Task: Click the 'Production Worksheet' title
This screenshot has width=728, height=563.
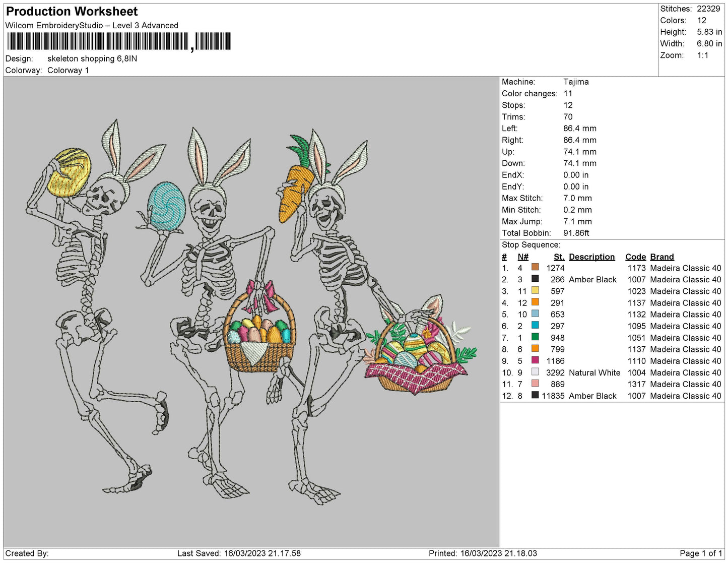Action: pyautogui.click(x=72, y=12)
